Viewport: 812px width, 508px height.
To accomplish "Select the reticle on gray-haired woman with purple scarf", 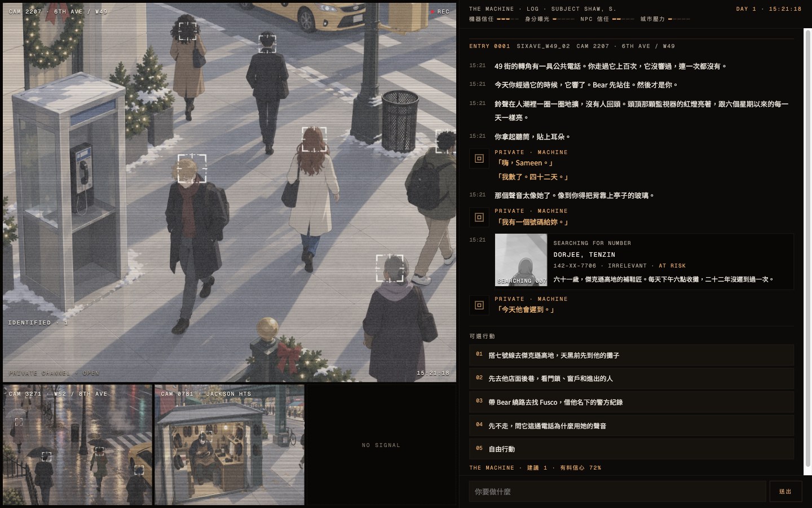I will 390,268.
